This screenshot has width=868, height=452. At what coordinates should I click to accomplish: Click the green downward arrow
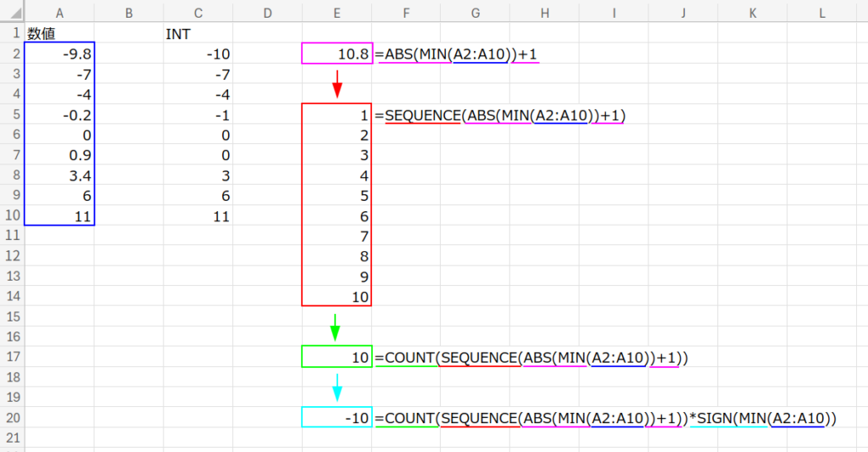336,326
